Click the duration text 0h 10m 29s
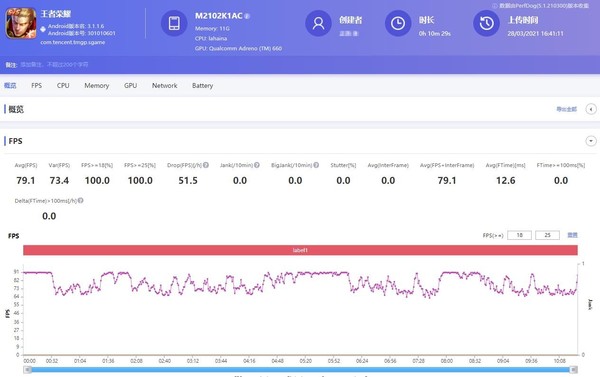Image resolution: width=600 pixels, height=377 pixels. coord(435,33)
